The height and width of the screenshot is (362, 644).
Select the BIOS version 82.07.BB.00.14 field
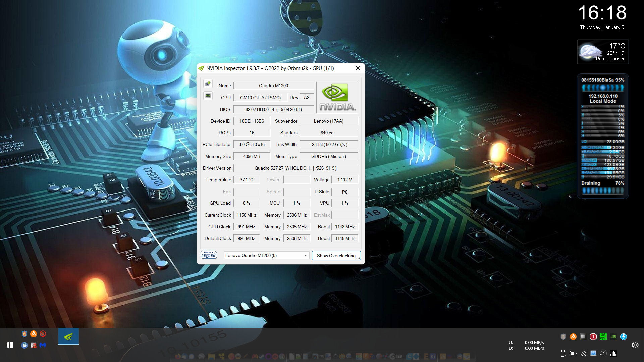tap(273, 109)
